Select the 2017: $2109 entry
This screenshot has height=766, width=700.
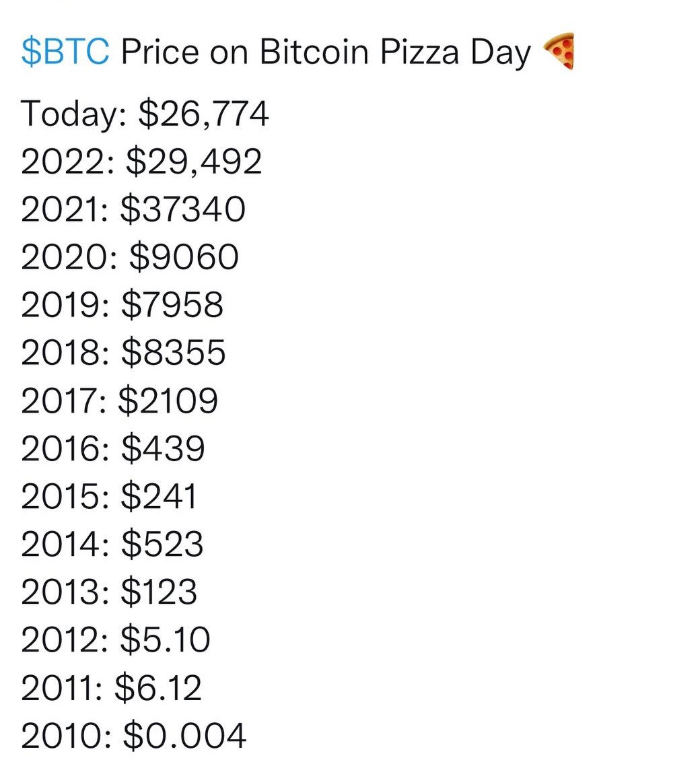point(119,401)
